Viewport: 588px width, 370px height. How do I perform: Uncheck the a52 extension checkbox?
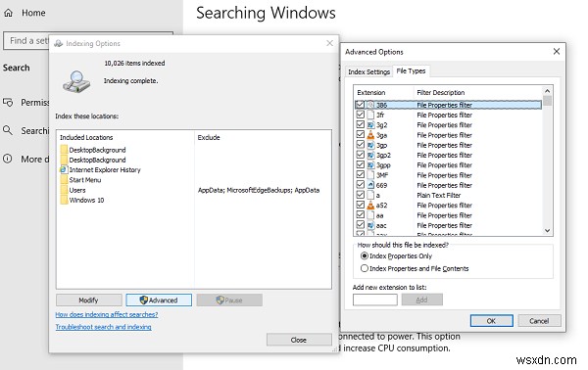point(360,205)
